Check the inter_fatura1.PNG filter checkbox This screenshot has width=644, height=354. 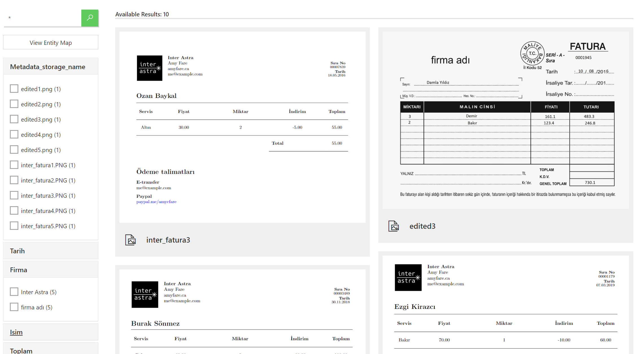coord(14,165)
